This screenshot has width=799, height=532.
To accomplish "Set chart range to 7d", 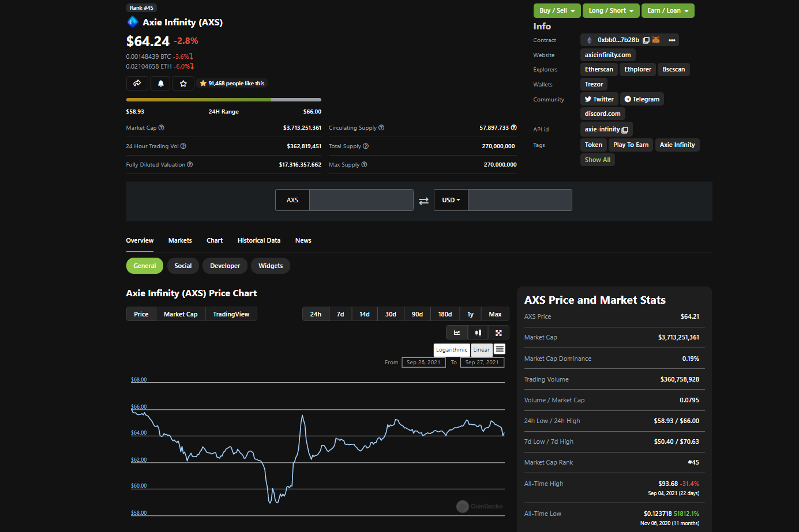I will [340, 314].
